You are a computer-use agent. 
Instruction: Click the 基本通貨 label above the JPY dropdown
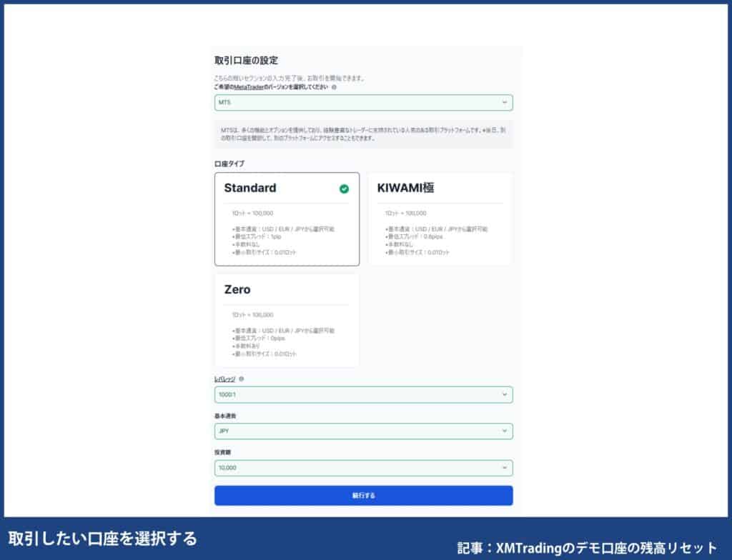[x=225, y=416]
